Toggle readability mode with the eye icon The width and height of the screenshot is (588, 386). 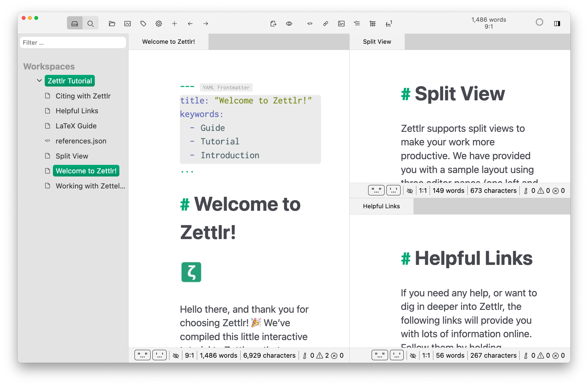point(289,23)
